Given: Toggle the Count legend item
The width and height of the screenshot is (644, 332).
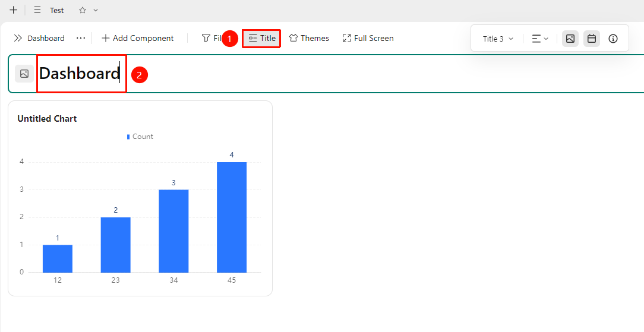Looking at the screenshot, I should (x=140, y=137).
